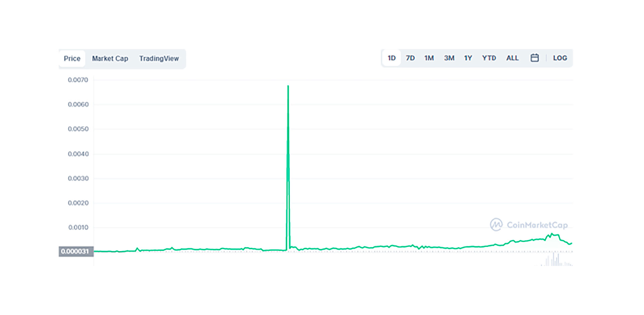
Task: Open the TradingView chart tab
Action: pyautogui.click(x=159, y=59)
